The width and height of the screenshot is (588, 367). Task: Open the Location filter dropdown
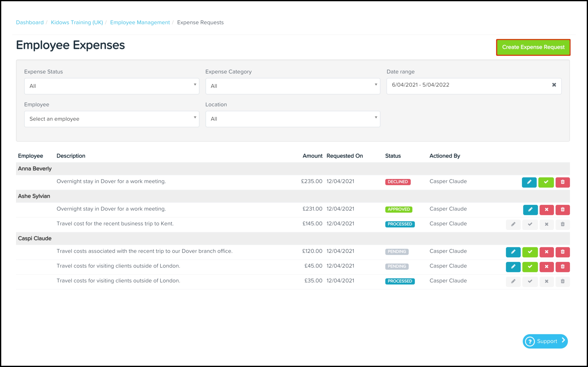tap(293, 119)
